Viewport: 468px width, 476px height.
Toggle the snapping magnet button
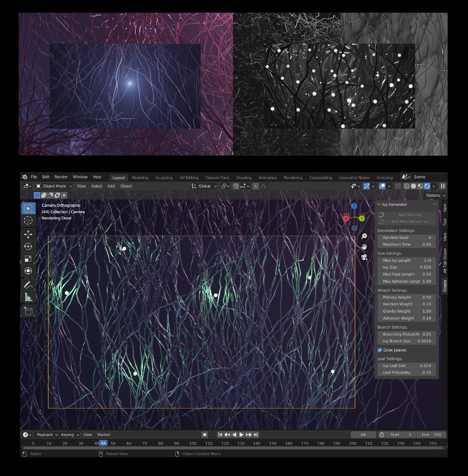[x=236, y=186]
